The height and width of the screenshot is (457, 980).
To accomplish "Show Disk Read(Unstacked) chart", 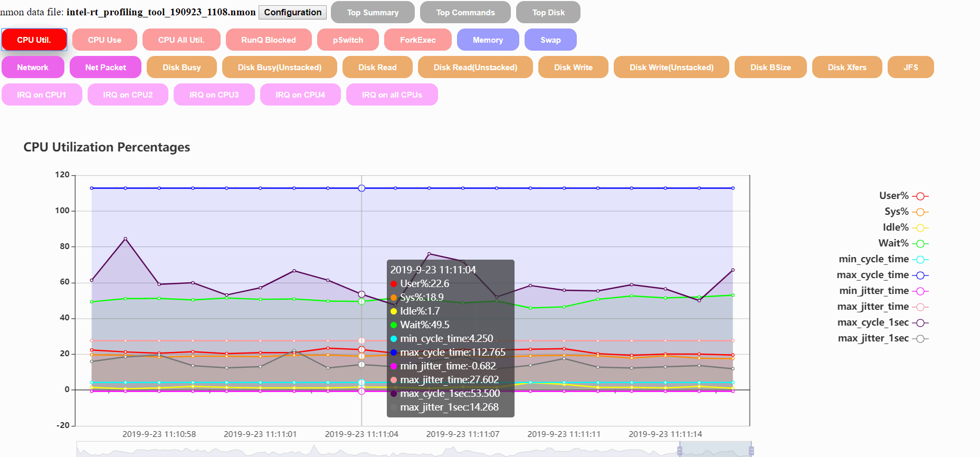I will (475, 67).
